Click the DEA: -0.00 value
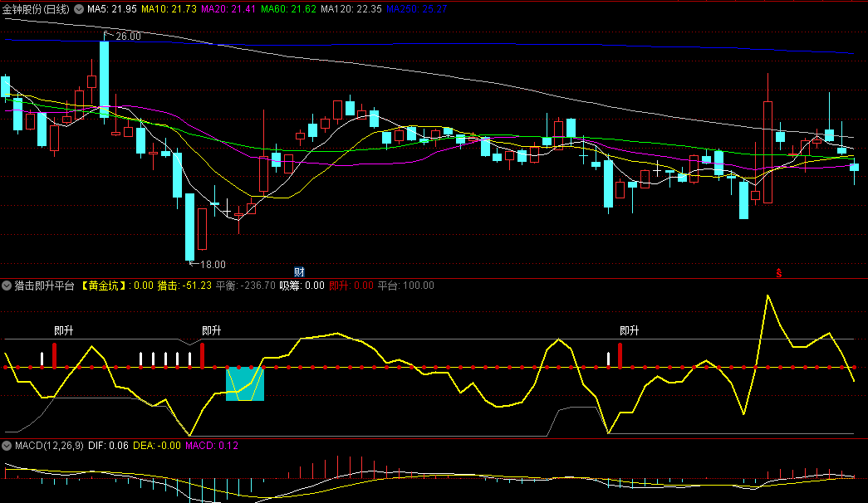Screen dimensions: 868x503 click(157, 446)
